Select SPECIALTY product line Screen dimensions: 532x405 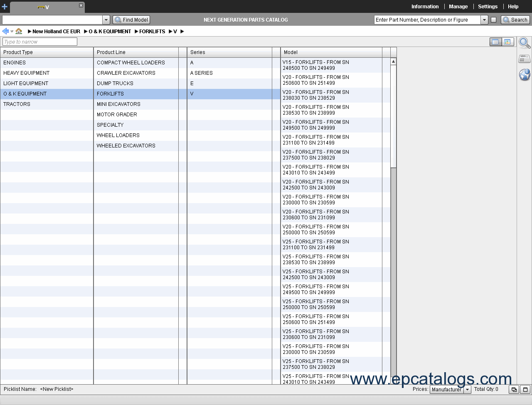[x=136, y=125]
